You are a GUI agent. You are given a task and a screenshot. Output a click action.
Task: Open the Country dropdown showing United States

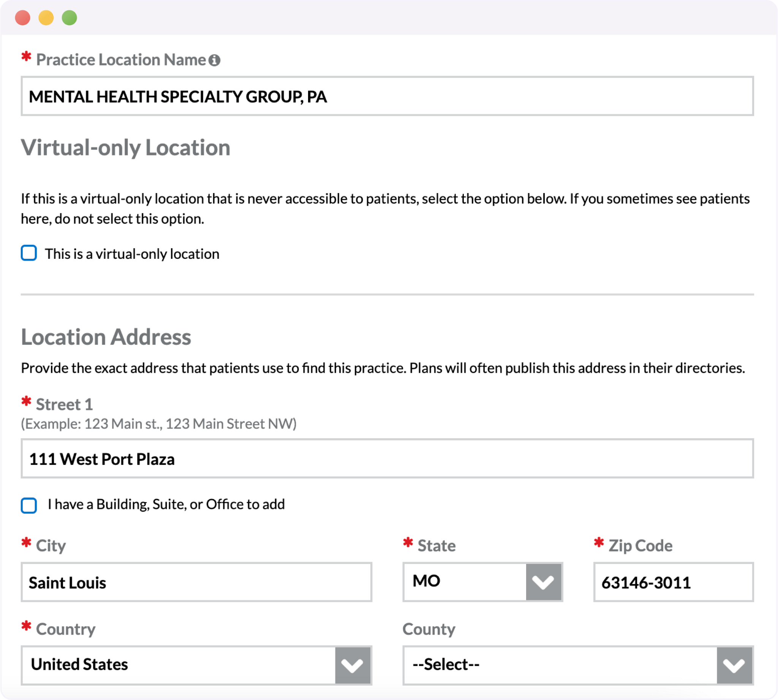(x=196, y=665)
